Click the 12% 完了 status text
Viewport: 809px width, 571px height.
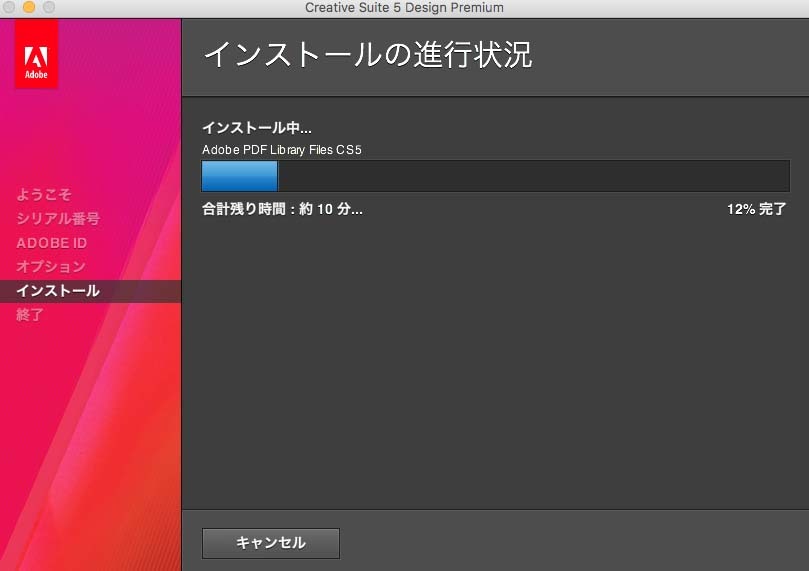point(756,209)
